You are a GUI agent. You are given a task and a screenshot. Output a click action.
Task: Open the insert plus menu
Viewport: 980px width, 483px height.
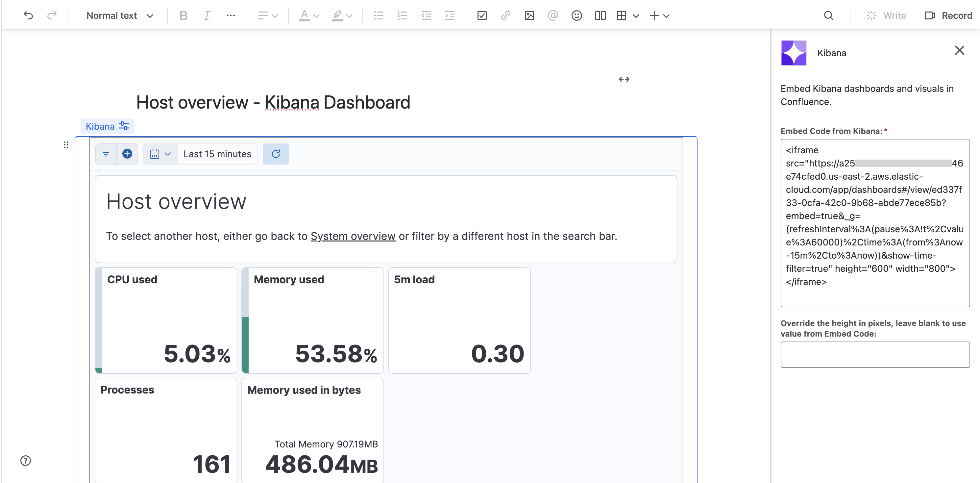(659, 15)
